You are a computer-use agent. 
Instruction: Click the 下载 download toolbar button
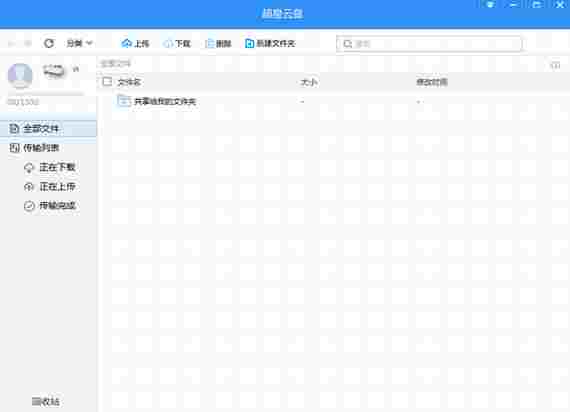(x=177, y=44)
